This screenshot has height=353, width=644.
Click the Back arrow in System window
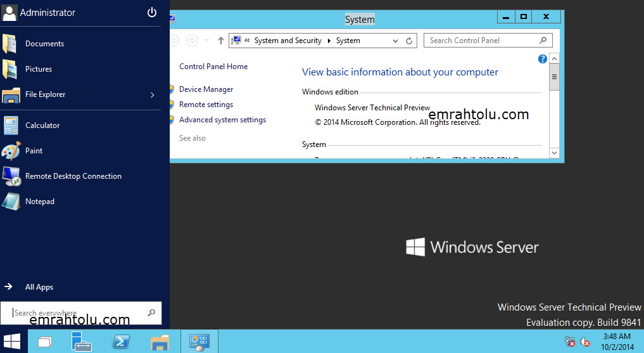click(x=174, y=41)
